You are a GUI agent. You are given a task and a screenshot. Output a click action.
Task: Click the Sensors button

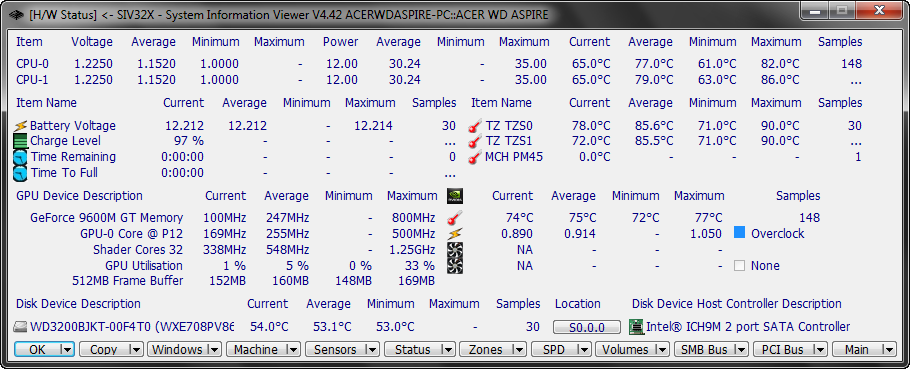(342, 349)
